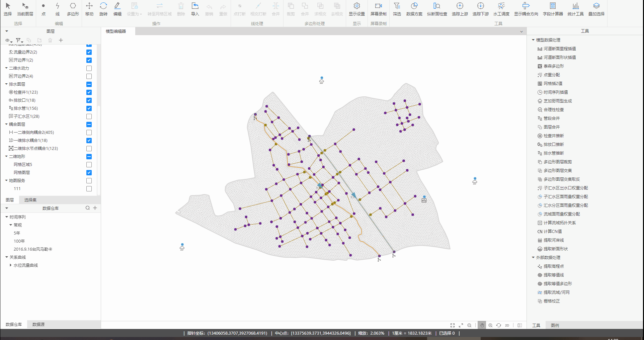Image resolution: width=644 pixels, height=340 pixels.
Task: Open the 筛选 filter tool
Action: click(x=397, y=9)
